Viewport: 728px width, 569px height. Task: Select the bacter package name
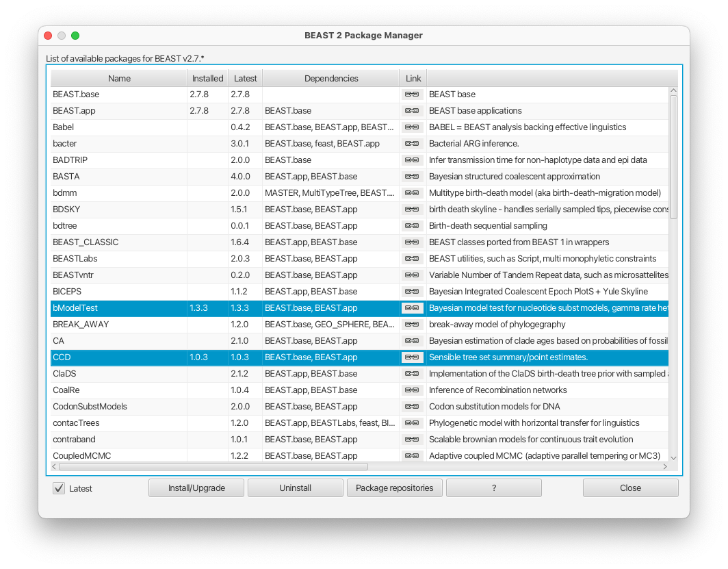coord(64,144)
